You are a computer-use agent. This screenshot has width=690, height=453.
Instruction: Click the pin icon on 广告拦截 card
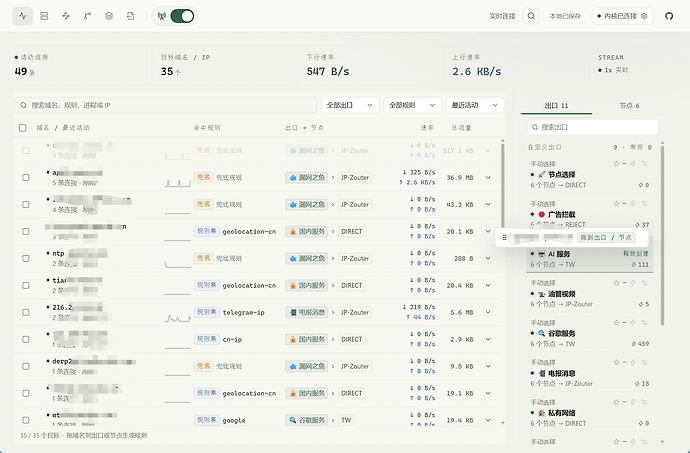click(x=633, y=204)
